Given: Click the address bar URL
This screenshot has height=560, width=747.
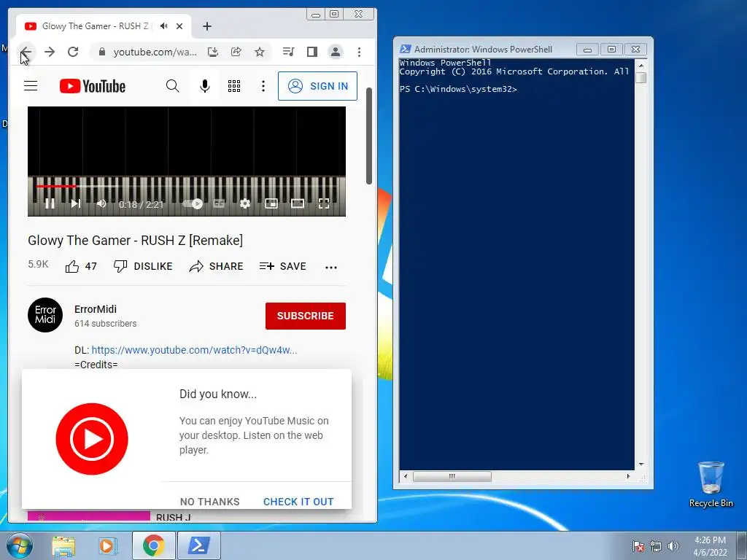Looking at the screenshot, I should pos(155,52).
